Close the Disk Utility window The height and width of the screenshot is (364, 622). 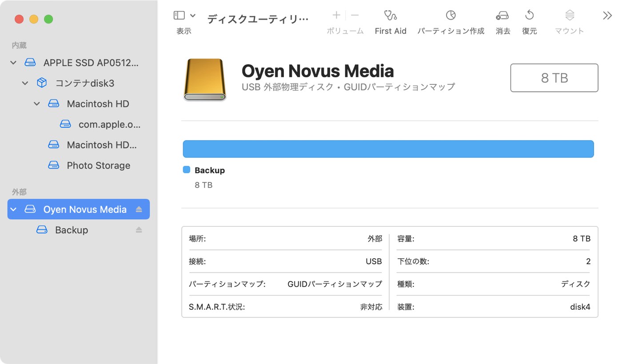pos(19,19)
